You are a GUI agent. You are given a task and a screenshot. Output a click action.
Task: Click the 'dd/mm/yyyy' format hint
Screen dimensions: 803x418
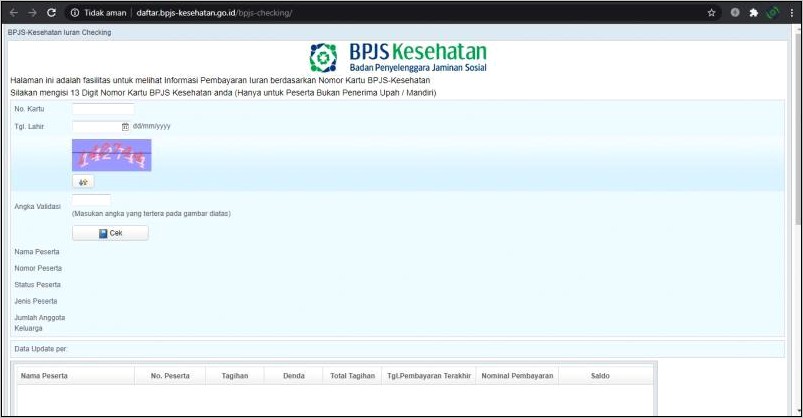(152, 126)
